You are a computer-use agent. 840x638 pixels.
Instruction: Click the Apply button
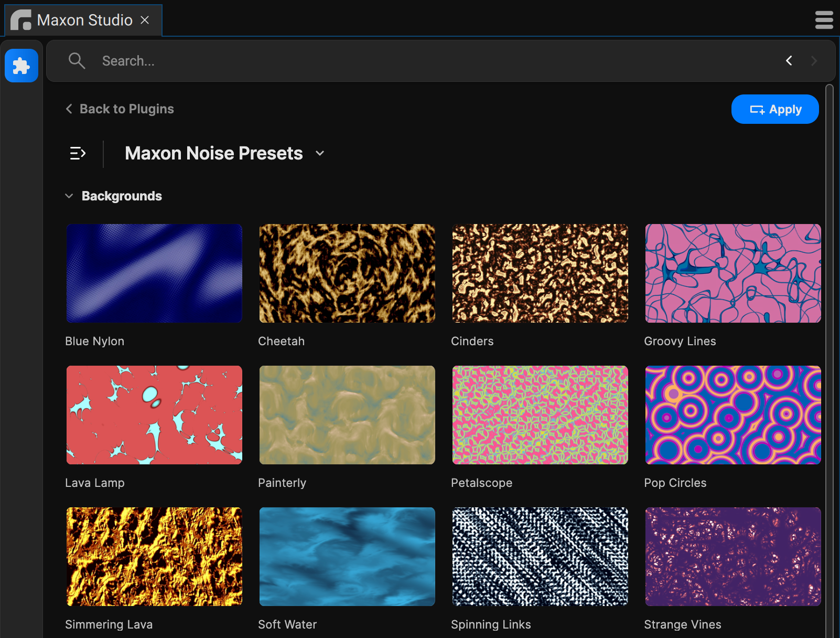click(775, 109)
